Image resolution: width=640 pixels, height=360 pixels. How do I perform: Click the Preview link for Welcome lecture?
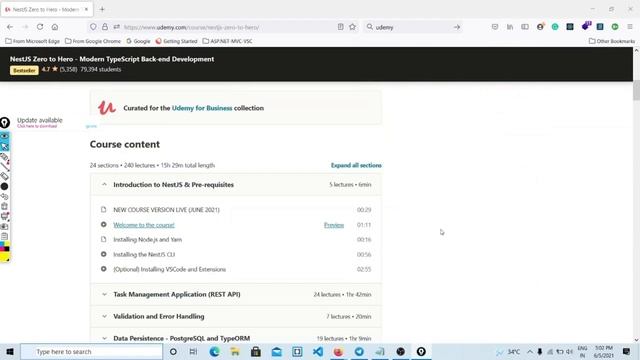(334, 225)
